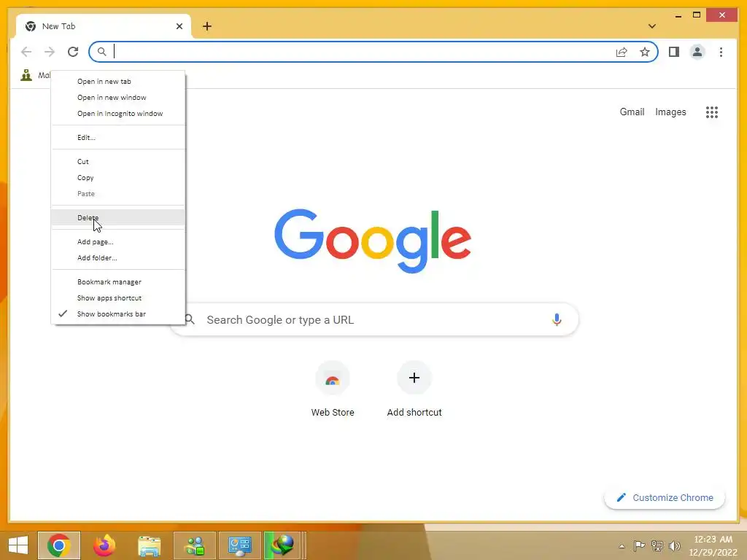Click the share page icon in the address bar
The image size is (747, 560).
[x=622, y=52]
